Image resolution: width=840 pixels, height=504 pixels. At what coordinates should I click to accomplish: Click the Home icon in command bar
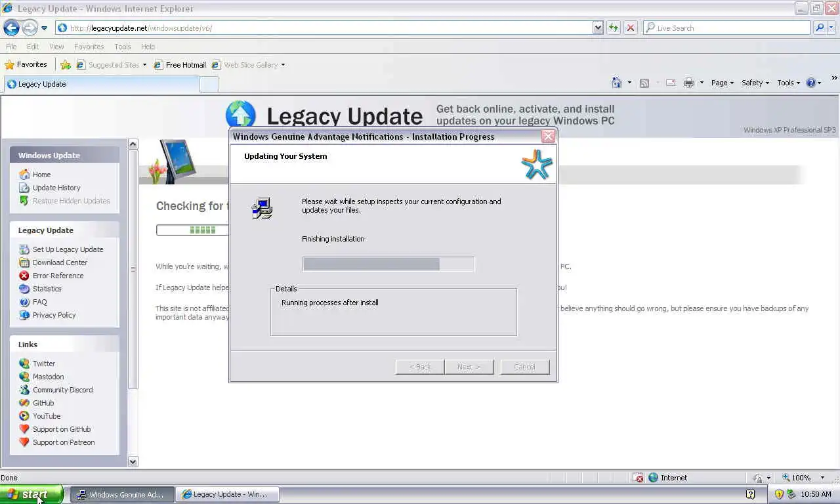pos(616,83)
